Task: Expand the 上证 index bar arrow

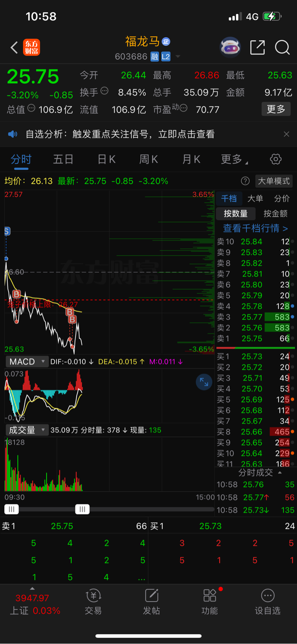Action: tap(32, 589)
